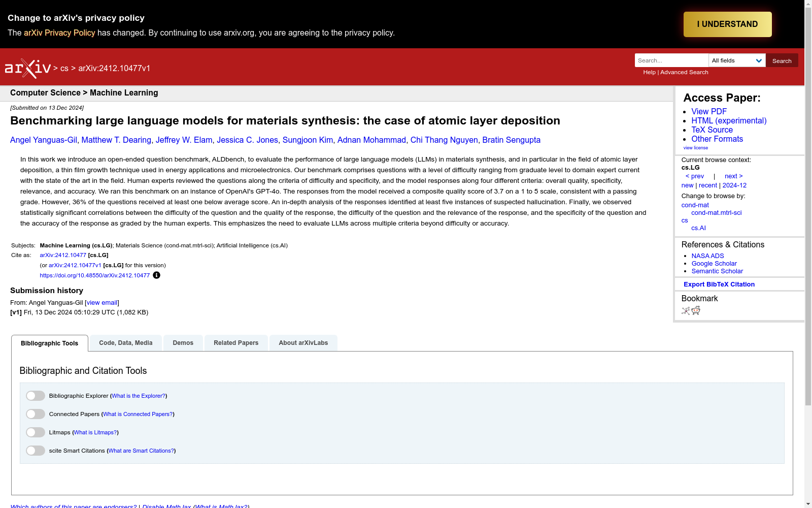Open author Adnan Mohammad link
This screenshot has width=812, height=508.
click(x=372, y=140)
